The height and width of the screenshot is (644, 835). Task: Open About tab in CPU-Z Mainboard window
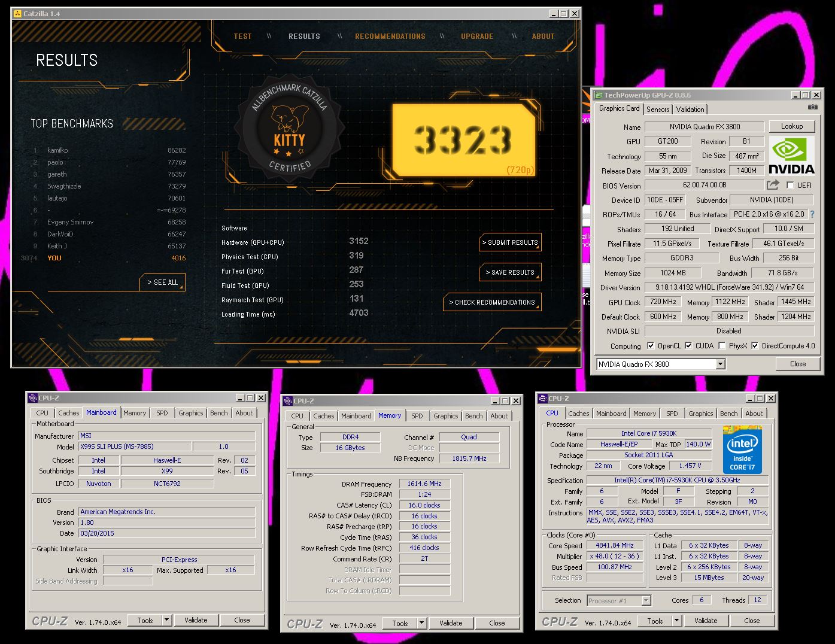(x=244, y=413)
